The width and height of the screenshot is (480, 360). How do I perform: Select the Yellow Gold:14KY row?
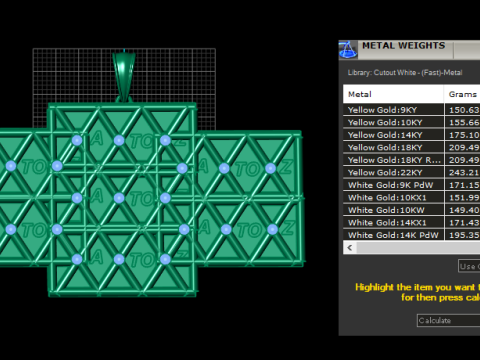pos(412,135)
